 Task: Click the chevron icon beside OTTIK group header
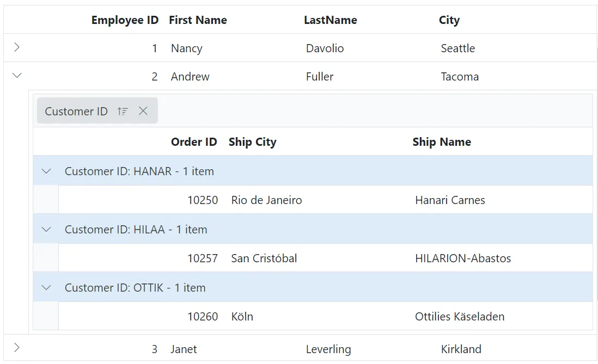click(x=46, y=287)
